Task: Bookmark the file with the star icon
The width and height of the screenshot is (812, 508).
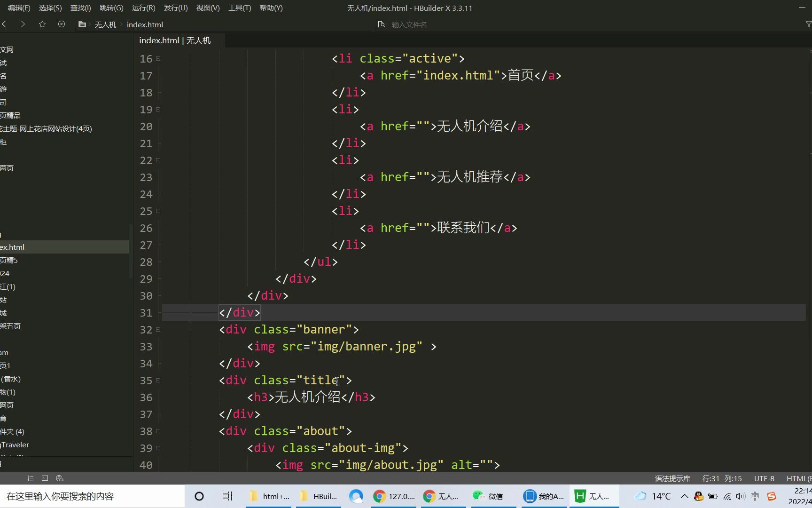Action: [x=42, y=24]
